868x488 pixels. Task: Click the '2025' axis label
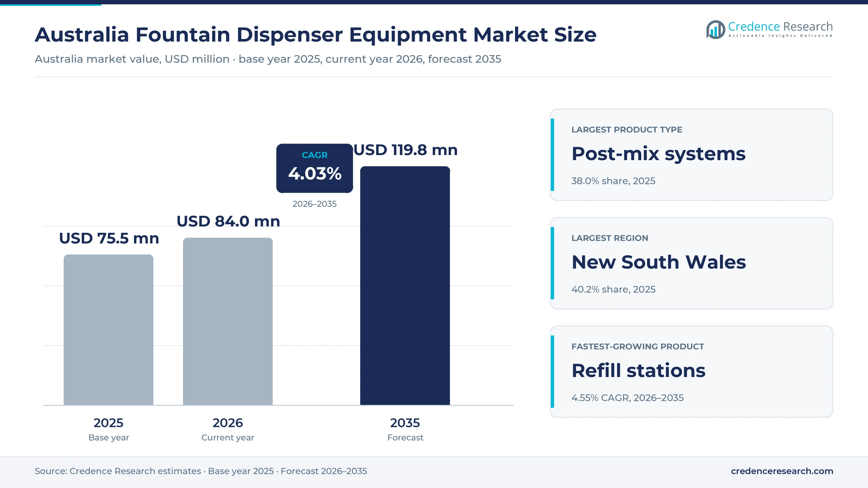(109, 423)
